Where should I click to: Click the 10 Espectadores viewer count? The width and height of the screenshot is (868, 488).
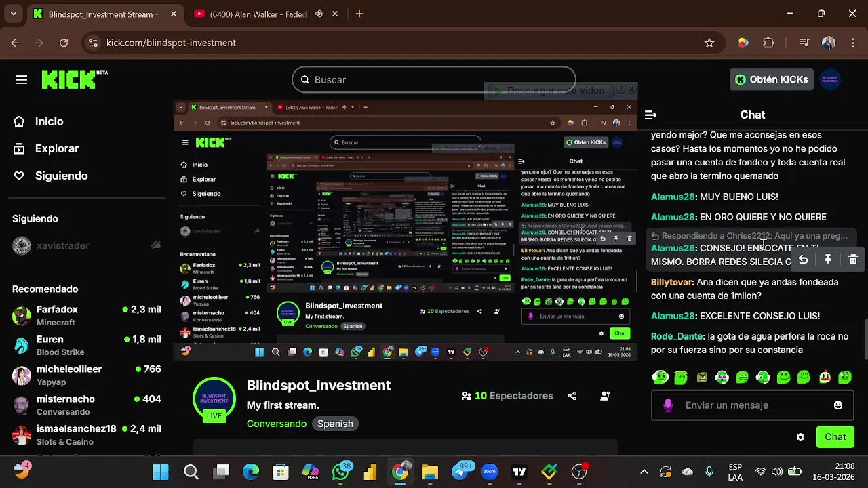pyautogui.click(x=507, y=396)
